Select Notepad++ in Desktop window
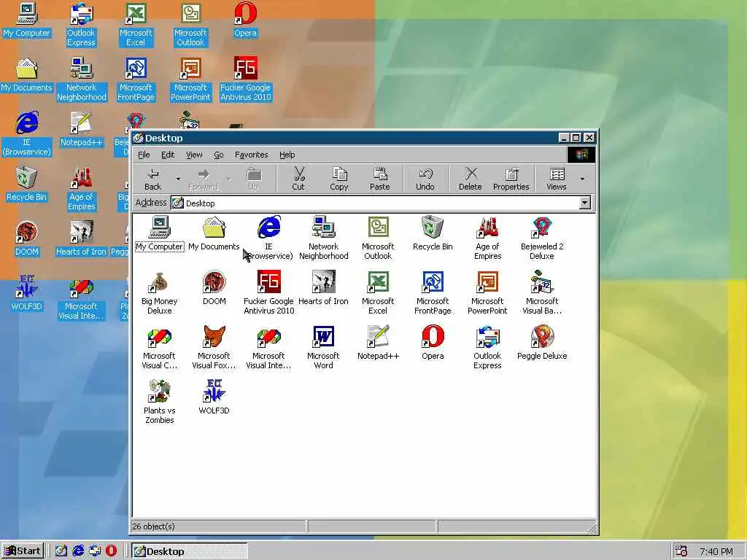Screen dimensions: 747x560 tap(378, 343)
